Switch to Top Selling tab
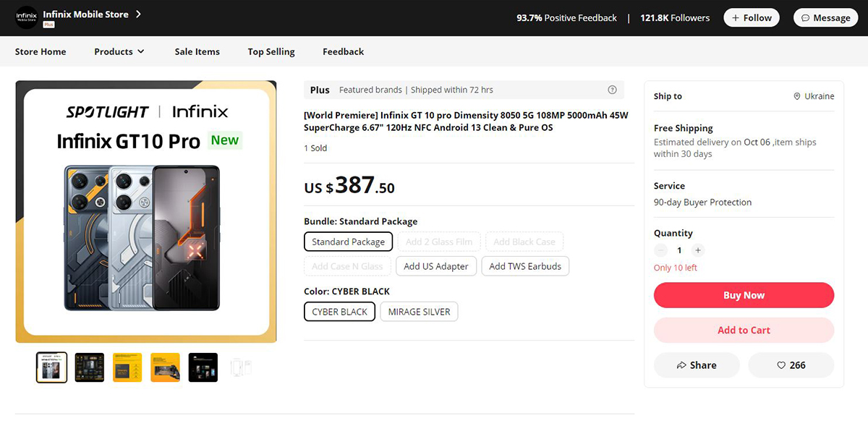868x434 pixels. click(x=271, y=51)
